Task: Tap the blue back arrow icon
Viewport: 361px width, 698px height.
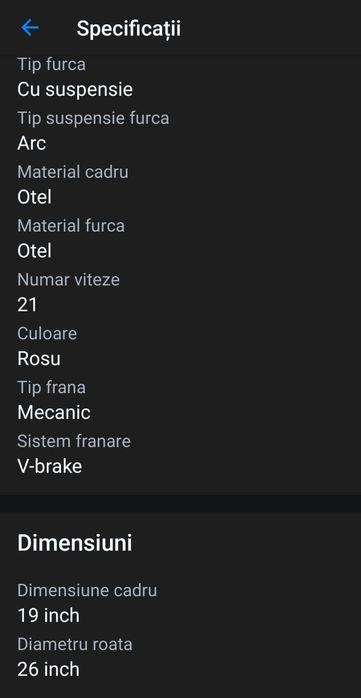Action: 30,28
